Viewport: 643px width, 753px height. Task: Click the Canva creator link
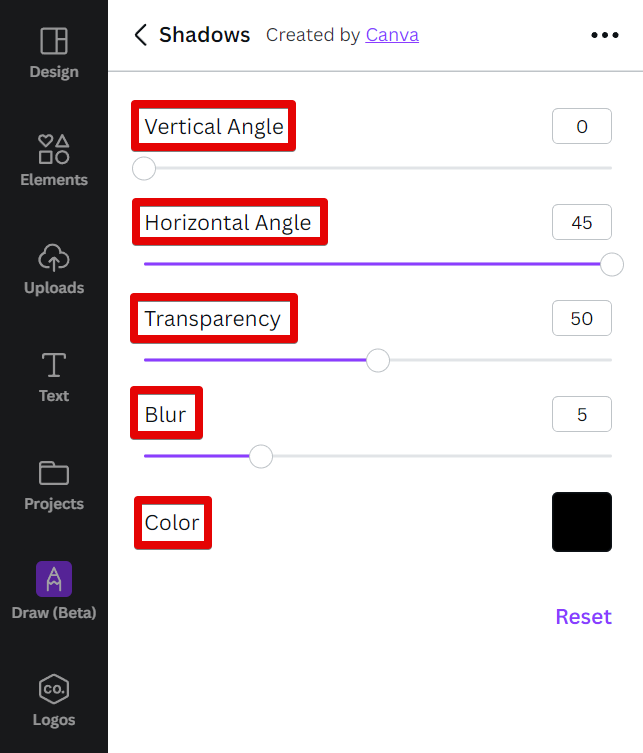(x=392, y=35)
